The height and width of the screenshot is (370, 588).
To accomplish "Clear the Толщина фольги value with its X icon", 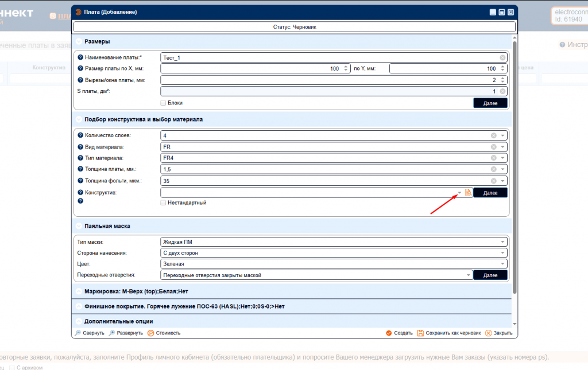I will tap(493, 181).
